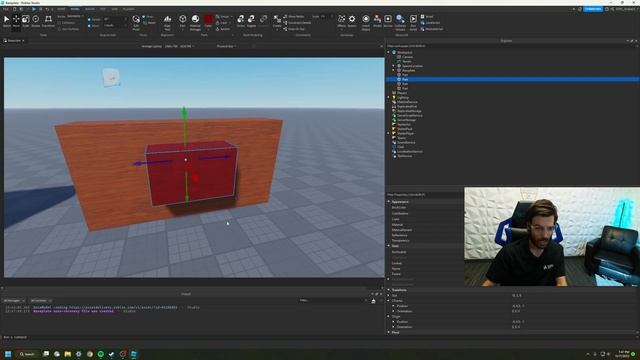The height and width of the screenshot is (360, 640).
Task: Click the blue Collaborate button
Action: click(593, 9)
